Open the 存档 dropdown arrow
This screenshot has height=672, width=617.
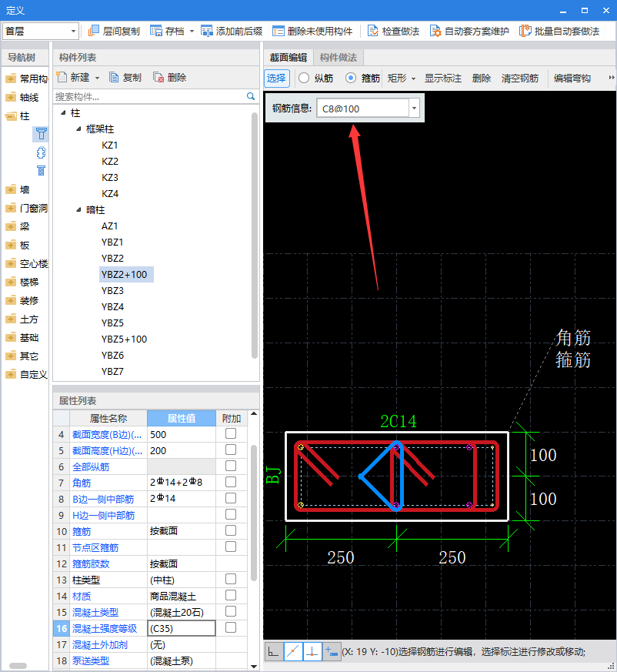(x=192, y=32)
